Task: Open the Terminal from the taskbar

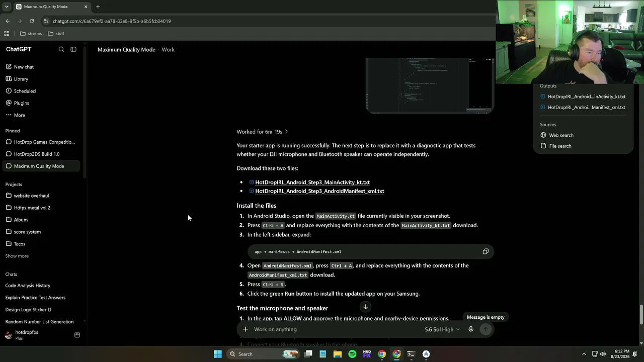Action: point(411,354)
